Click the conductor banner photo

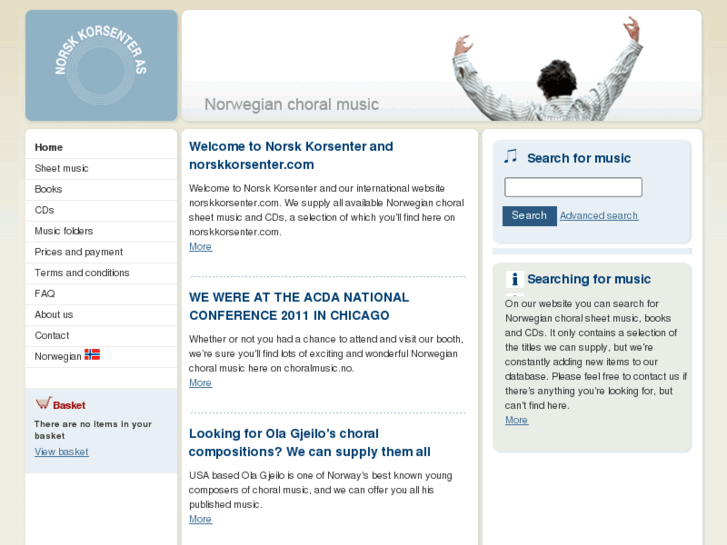coord(549,69)
